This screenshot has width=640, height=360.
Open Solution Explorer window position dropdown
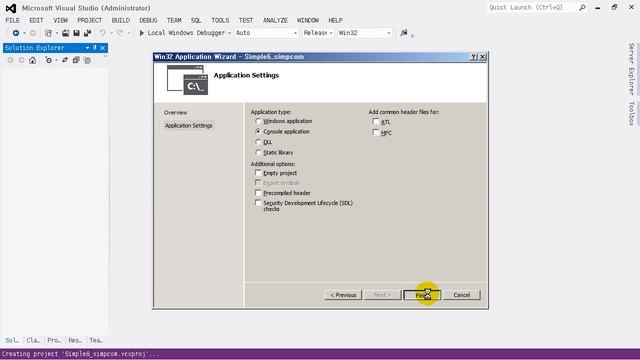coord(87,48)
